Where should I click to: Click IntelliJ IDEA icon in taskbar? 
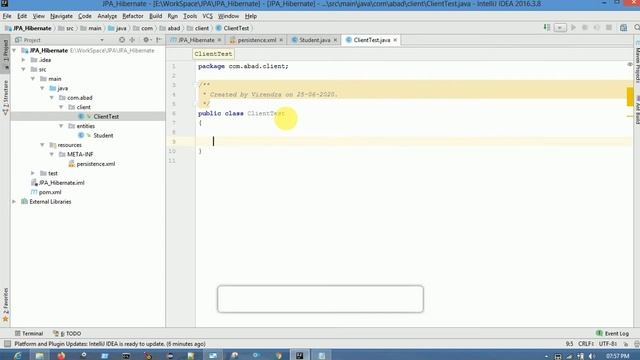point(300,356)
